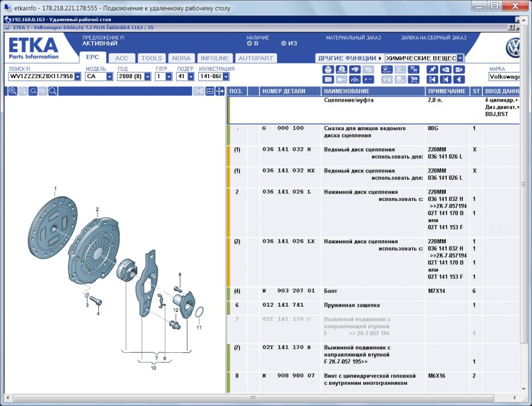Image resolution: width=532 pixels, height=406 pixels.
Task: Open the МОДЕЛЬ CA dropdown
Action: (110, 77)
